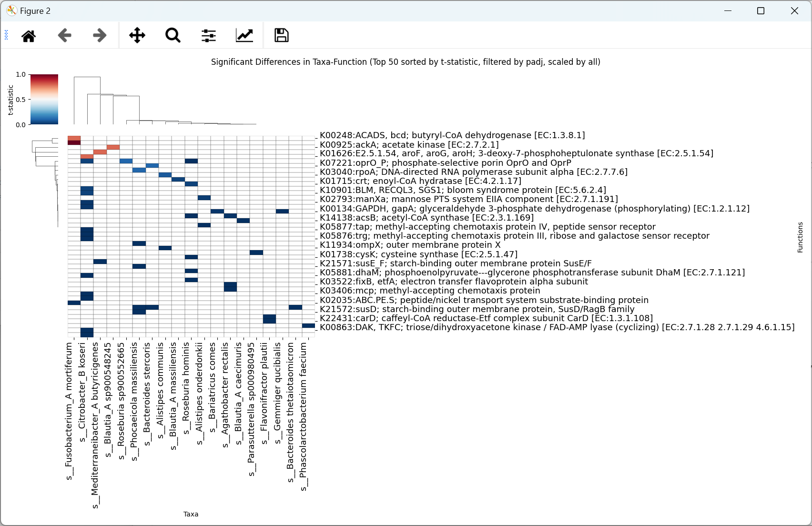This screenshot has height=526, width=812.
Task: Save the figure with the floppy icon
Action: point(282,36)
